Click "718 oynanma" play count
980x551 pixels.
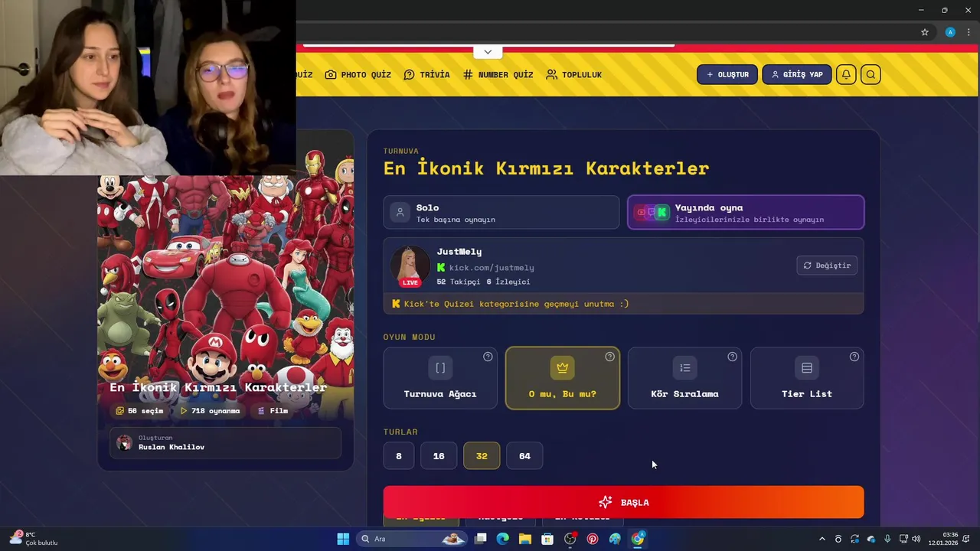[210, 411]
